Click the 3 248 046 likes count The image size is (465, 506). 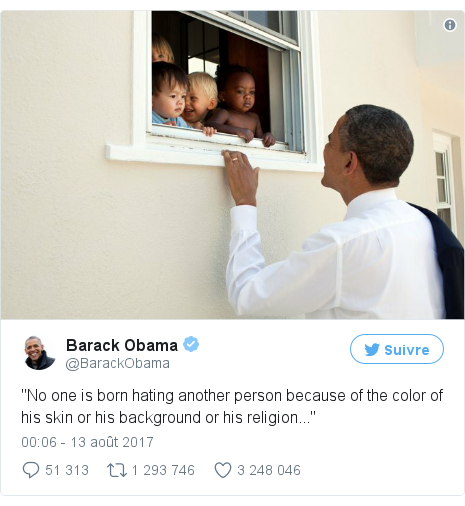(x=269, y=470)
